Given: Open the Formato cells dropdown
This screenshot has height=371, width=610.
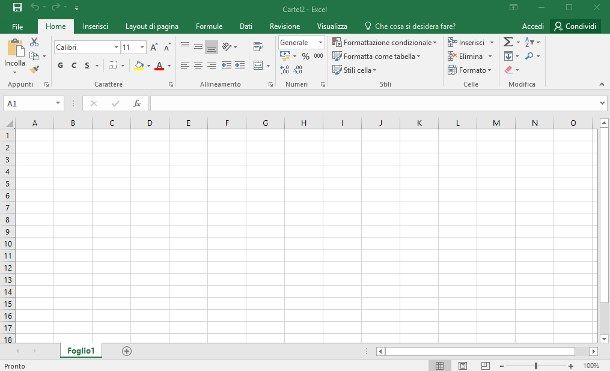Looking at the screenshot, I should 470,70.
